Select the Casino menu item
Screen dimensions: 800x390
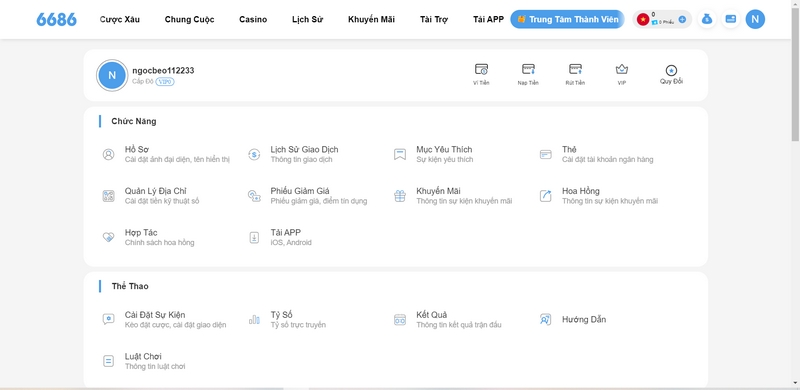pos(253,19)
